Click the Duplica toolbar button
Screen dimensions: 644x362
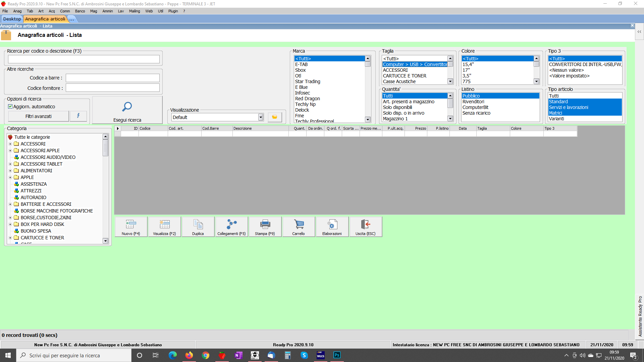198,227
